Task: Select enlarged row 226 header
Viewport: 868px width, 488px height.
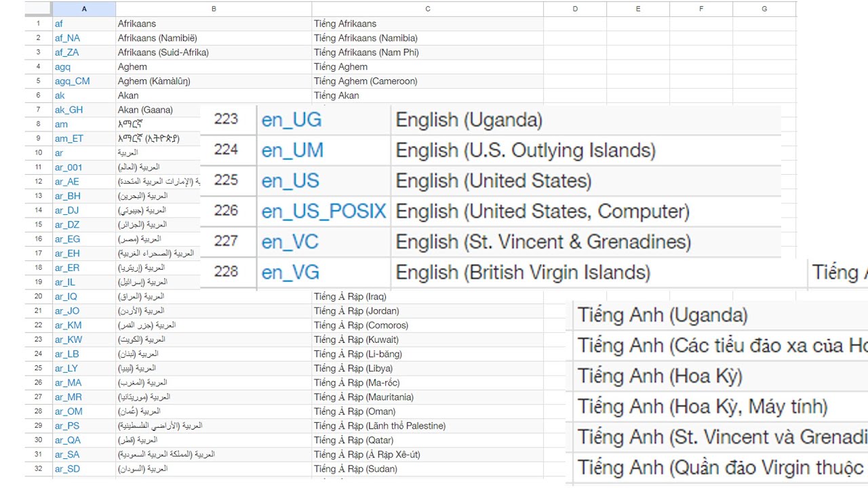Action: click(x=228, y=211)
